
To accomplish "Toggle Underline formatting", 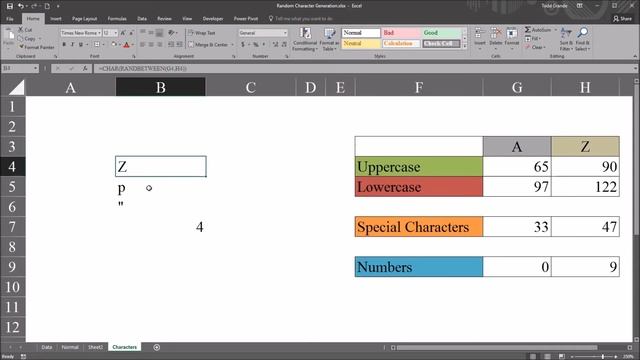I will (81, 44).
